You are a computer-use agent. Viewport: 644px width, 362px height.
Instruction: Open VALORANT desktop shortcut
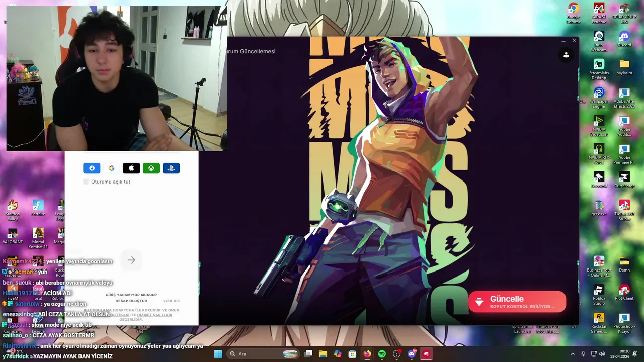pyautogui.click(x=13, y=236)
